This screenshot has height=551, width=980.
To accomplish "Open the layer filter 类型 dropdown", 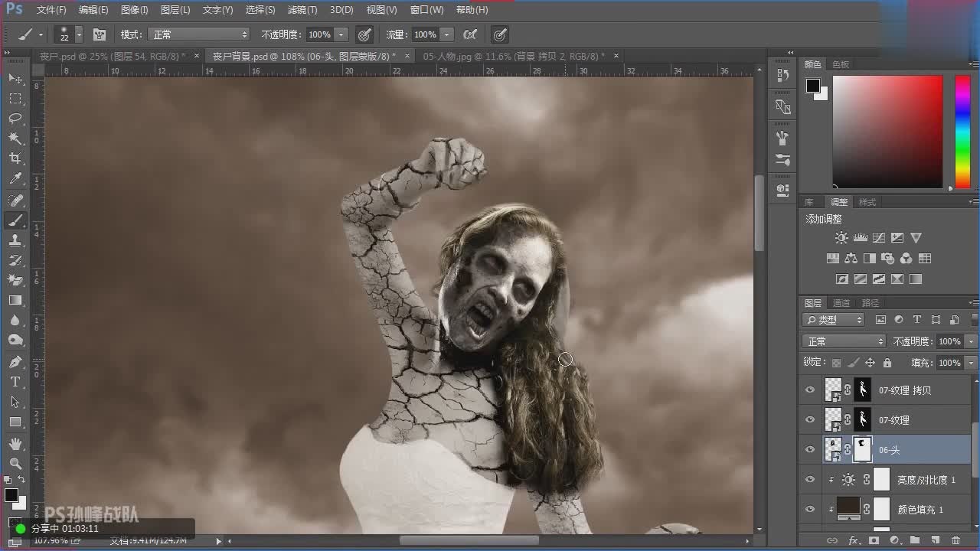I will point(834,320).
